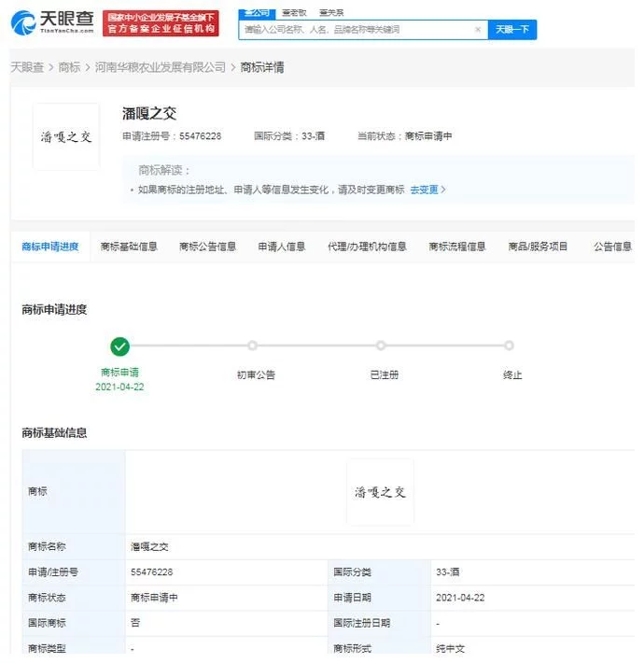The width and height of the screenshot is (644, 663).
Task: Switch to 公告信息 tab
Action: point(612,247)
